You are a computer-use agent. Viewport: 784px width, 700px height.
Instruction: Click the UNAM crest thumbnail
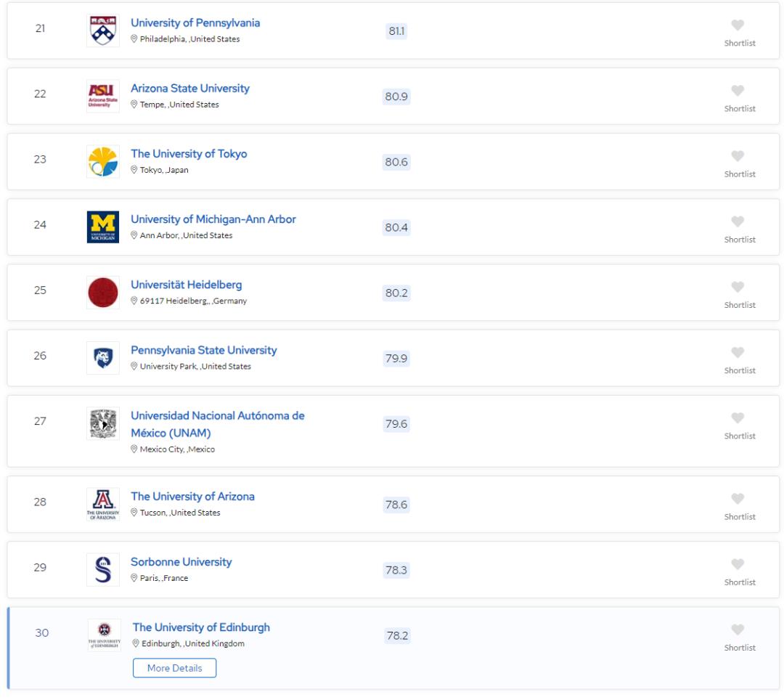[101, 423]
